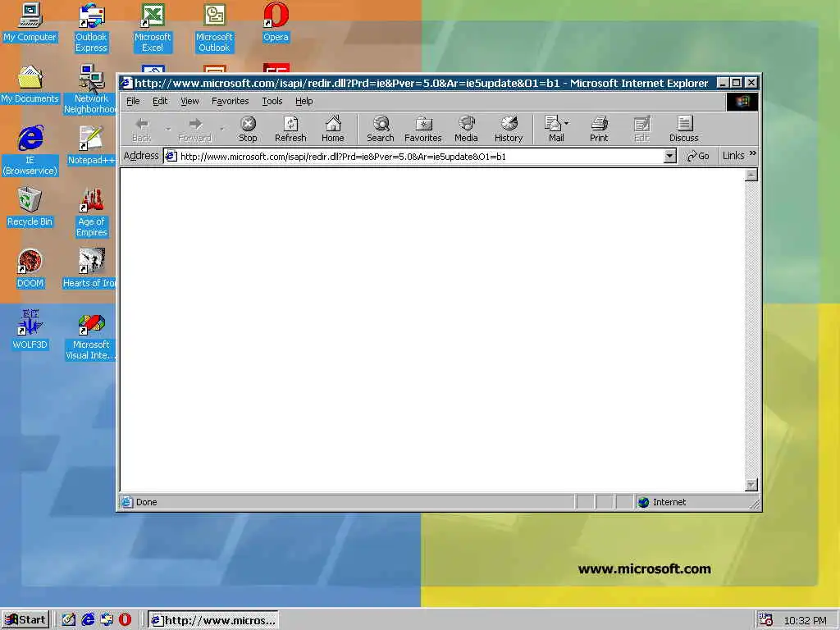Open the address bar dropdown list
This screenshot has width=840, height=630.
669,156
